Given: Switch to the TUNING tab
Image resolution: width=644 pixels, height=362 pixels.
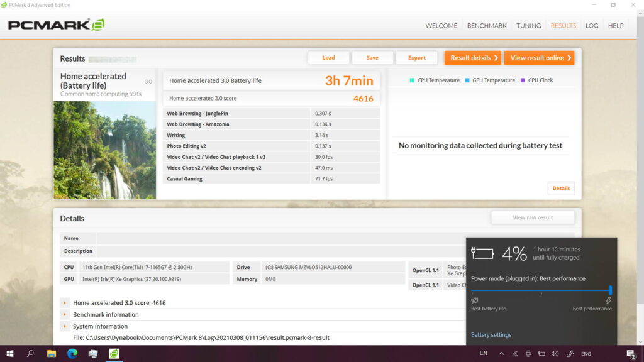Looking at the screenshot, I should [x=528, y=25].
